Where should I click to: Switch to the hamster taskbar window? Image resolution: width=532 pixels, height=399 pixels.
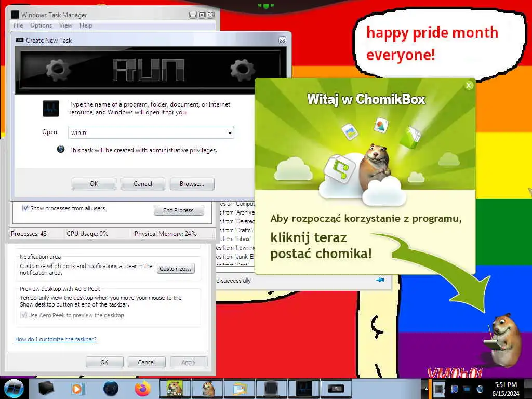[x=208, y=389]
